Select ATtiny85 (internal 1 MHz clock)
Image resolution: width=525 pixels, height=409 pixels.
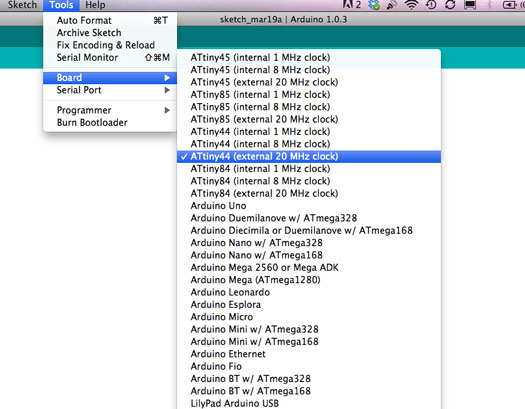[309, 95]
